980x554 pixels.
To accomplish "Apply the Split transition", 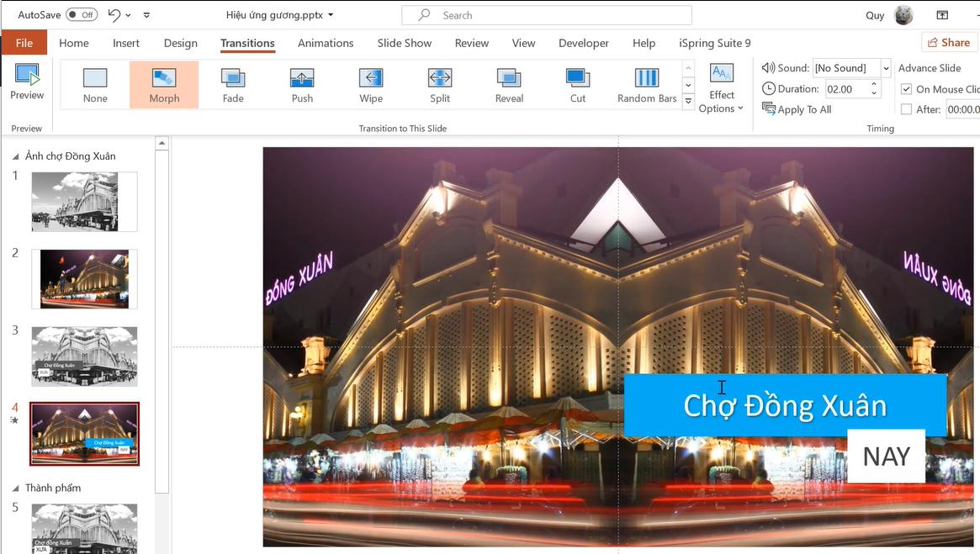I will click(439, 84).
